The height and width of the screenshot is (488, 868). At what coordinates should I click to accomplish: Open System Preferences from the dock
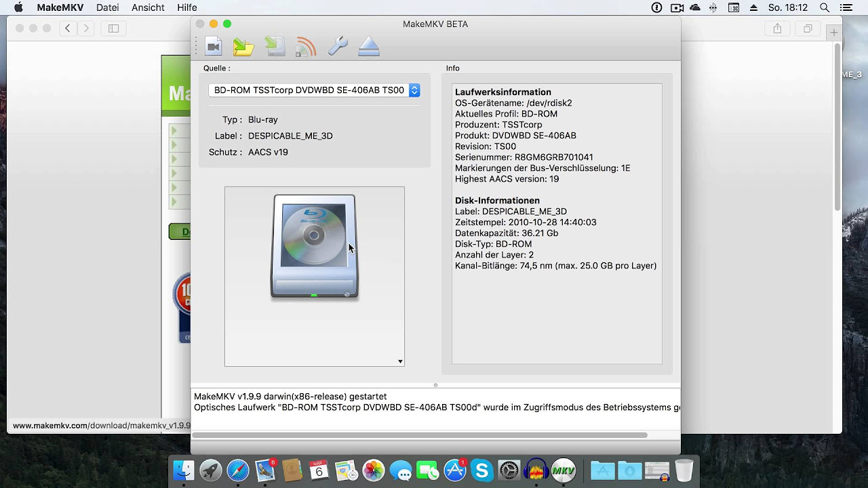[509, 470]
